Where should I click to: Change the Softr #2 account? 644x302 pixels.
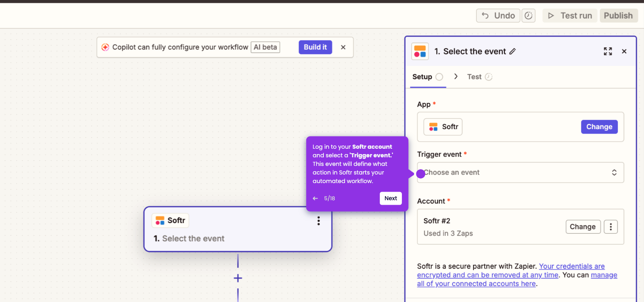point(583,227)
